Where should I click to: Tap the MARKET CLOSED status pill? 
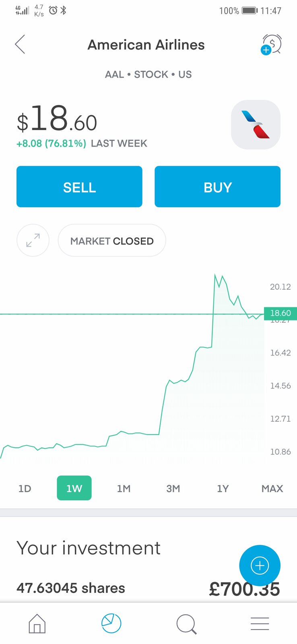(x=112, y=241)
